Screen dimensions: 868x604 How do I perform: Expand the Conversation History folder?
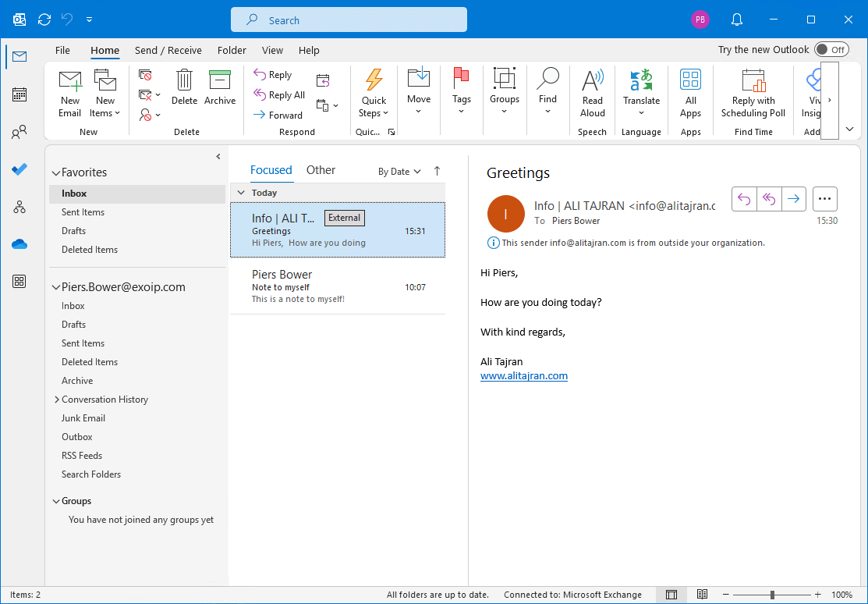click(x=57, y=400)
